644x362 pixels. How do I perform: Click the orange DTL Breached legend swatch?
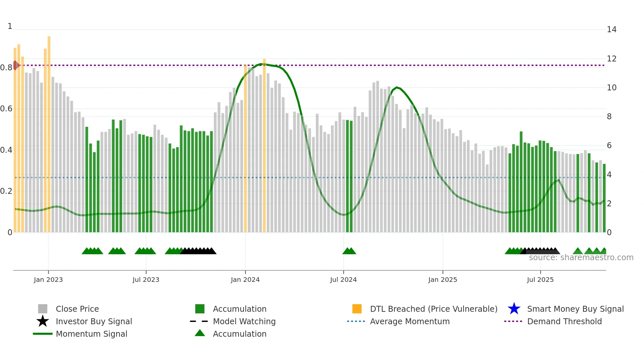coord(357,309)
